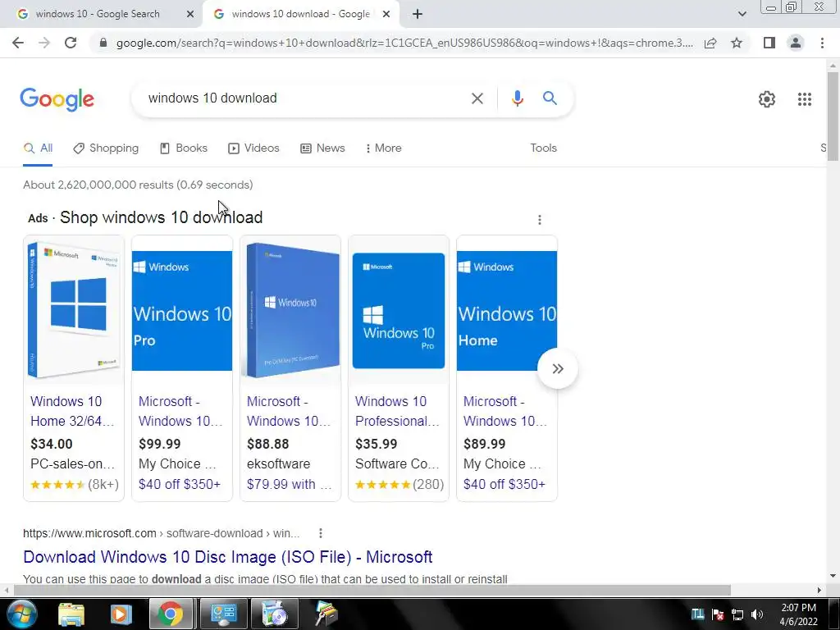Click the Windows 10 Home box thumbnail for $34.00
Viewport: 840px width, 630px height.
74,309
